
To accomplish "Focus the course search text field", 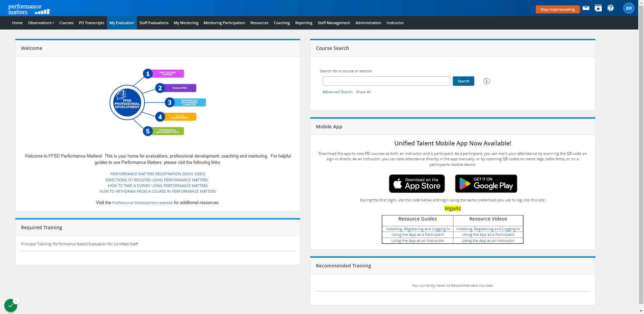I will point(386,81).
